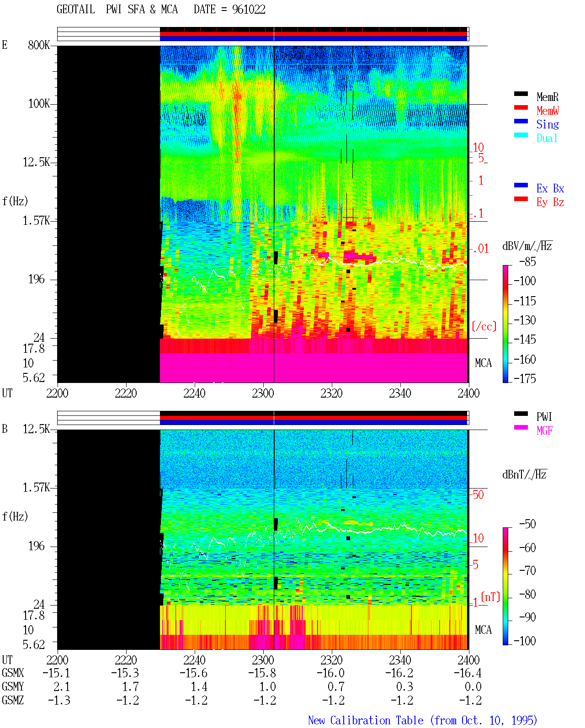Screen dimensions: 585x728
Task: Click the cyan Dual legend swatch
Action: pos(521,135)
